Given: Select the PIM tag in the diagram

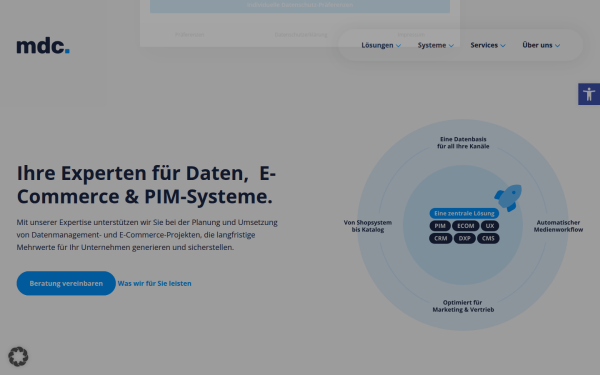Looking at the screenshot, I should pyautogui.click(x=440, y=226).
